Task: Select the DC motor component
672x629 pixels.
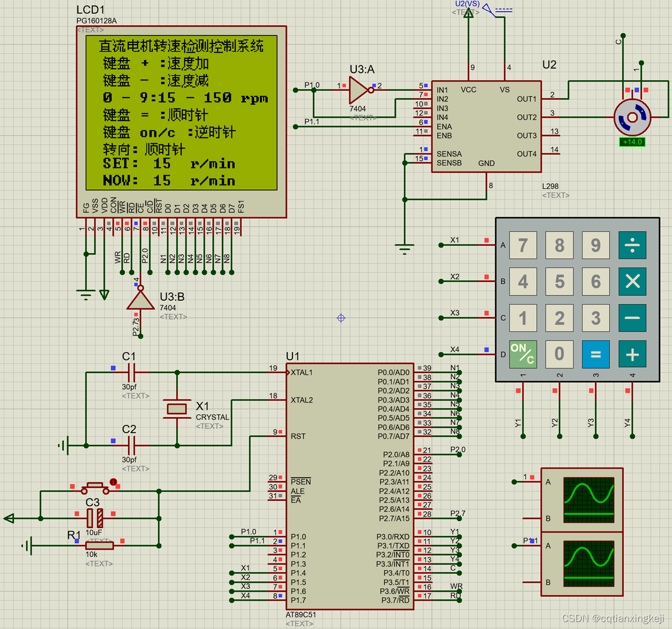Action: tap(632, 117)
